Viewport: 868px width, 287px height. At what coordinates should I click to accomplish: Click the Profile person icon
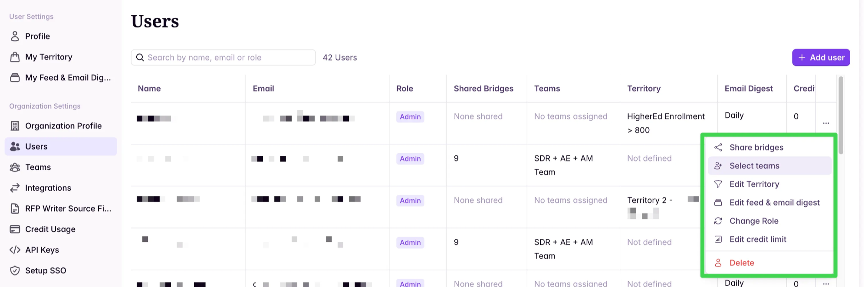click(15, 36)
